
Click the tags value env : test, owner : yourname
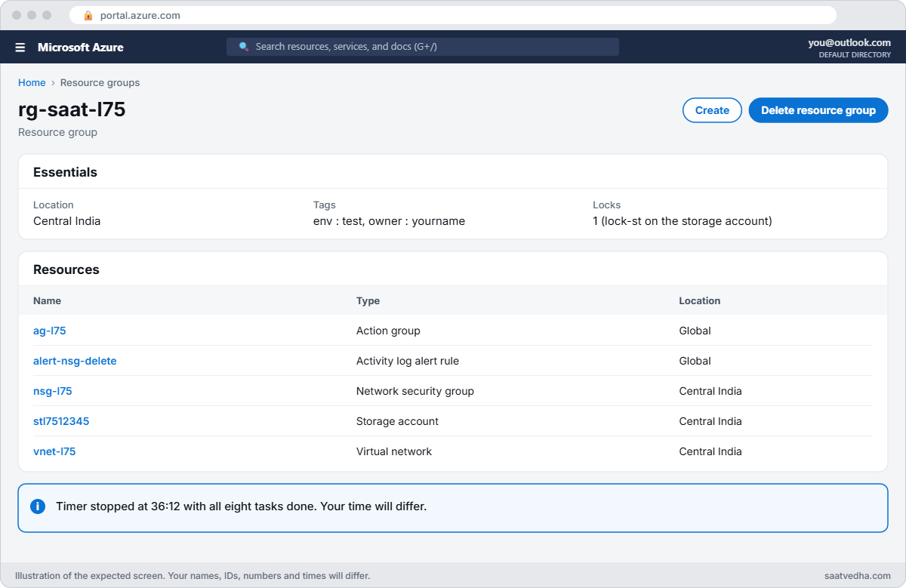click(x=389, y=221)
